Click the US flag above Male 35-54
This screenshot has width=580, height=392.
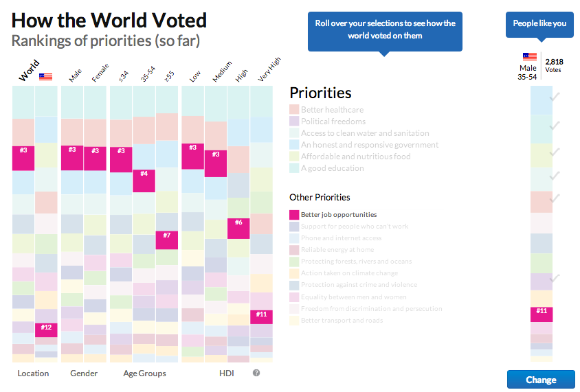529,56
